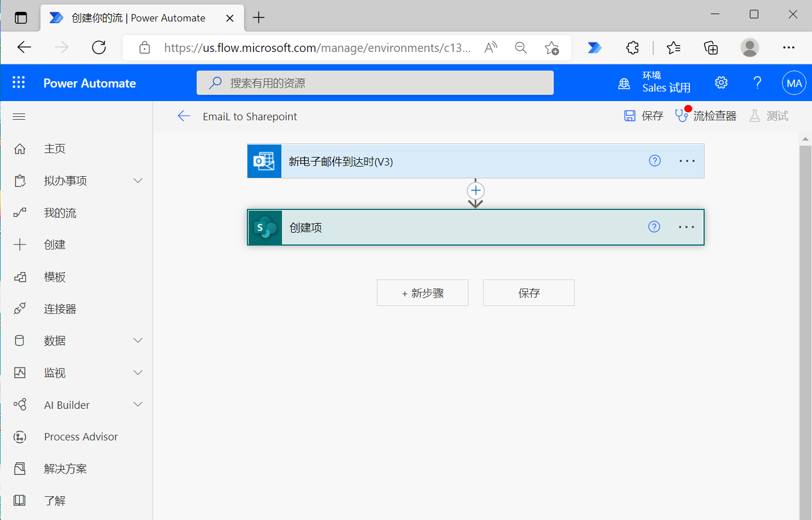Expand the AI Builder chevron

138,405
